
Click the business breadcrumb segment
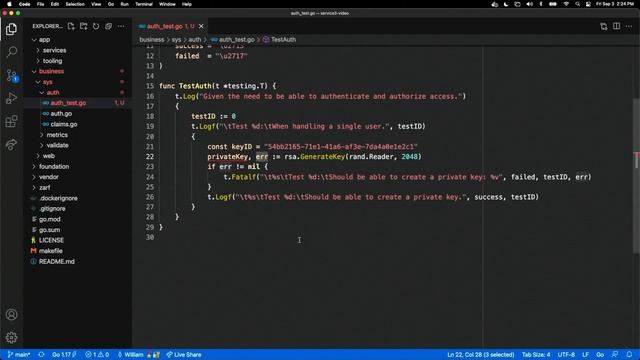(151, 40)
